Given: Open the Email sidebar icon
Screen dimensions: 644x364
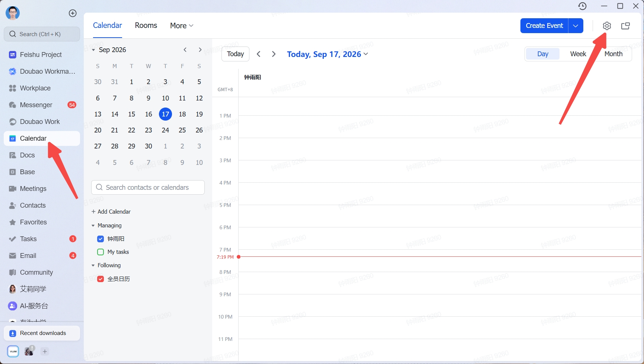Looking at the screenshot, I should coord(13,256).
